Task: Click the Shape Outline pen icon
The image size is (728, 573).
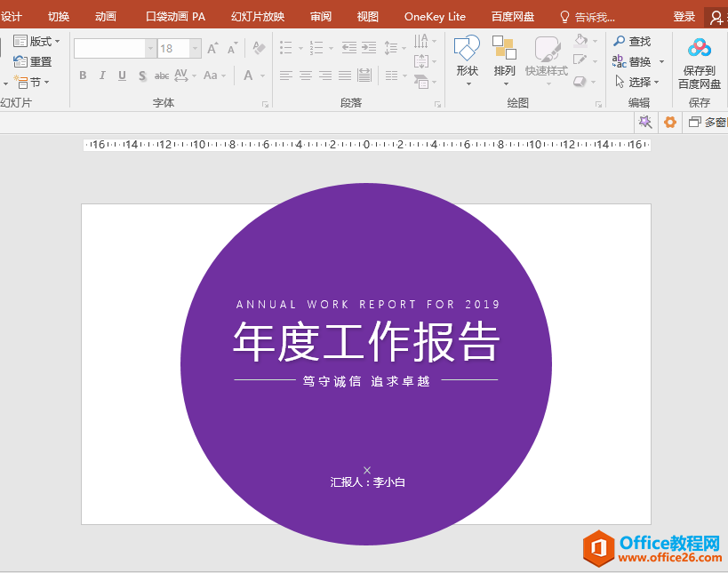Action: 580,60
